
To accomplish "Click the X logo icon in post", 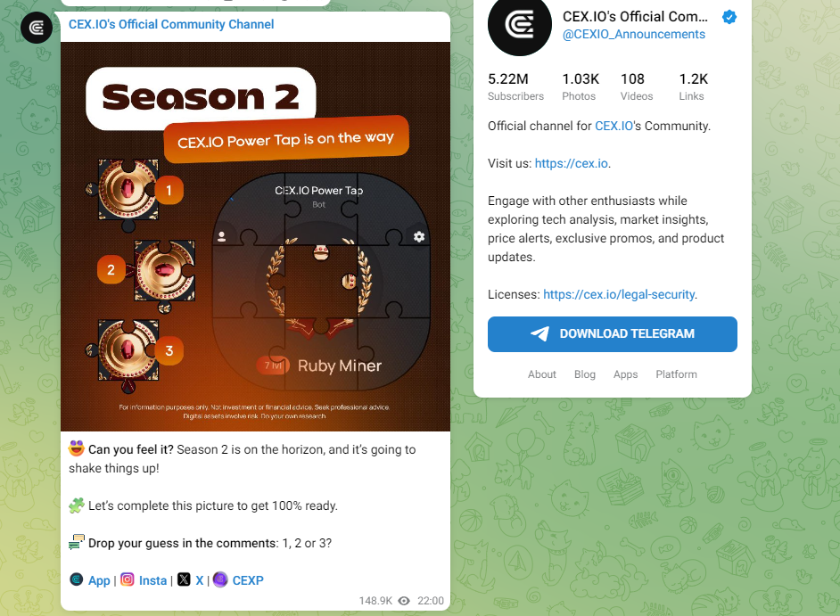I will click(184, 579).
